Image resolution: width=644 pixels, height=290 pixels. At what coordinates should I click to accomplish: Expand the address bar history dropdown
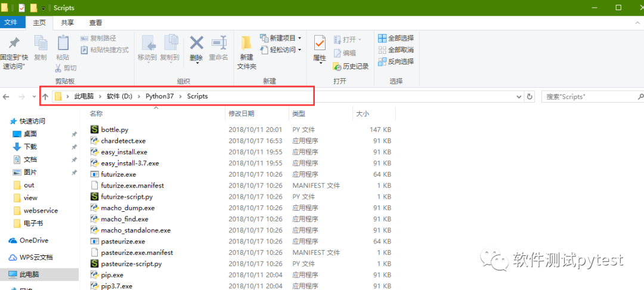point(519,97)
